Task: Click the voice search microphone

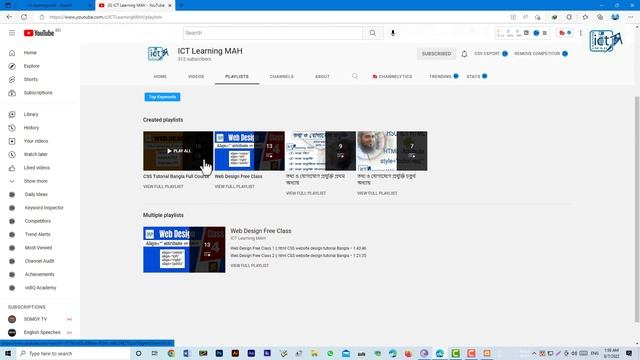Action: [x=393, y=33]
